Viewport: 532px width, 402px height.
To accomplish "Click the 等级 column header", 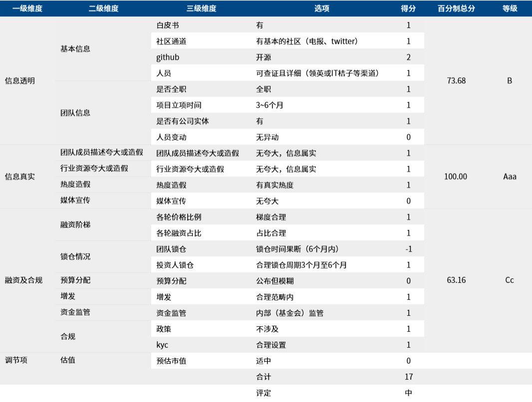I will pos(510,8).
